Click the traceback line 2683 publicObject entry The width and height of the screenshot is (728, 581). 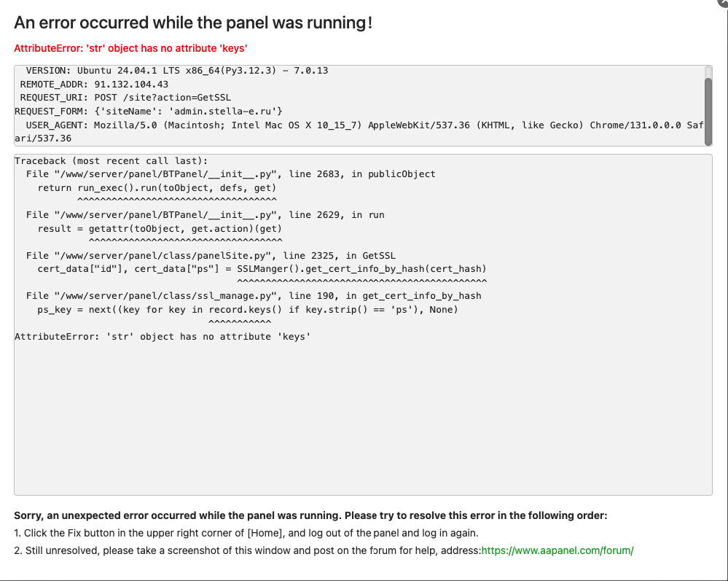coord(230,174)
